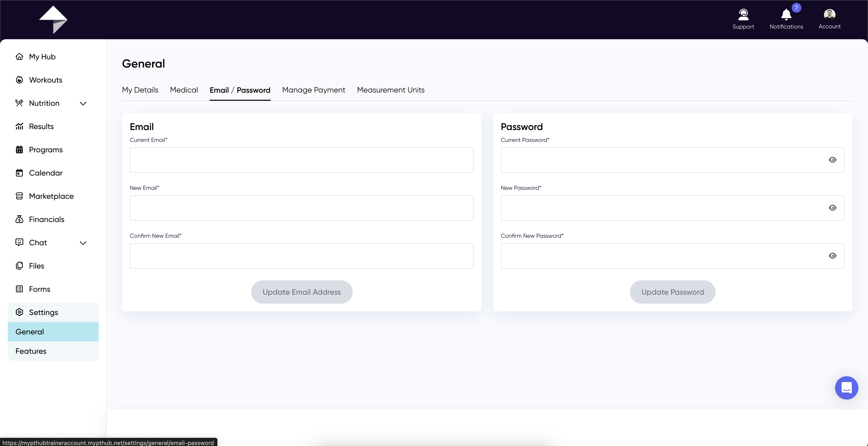Viewport: 868px width, 446px height.
Task: Click the Update Password button
Action: (x=673, y=292)
